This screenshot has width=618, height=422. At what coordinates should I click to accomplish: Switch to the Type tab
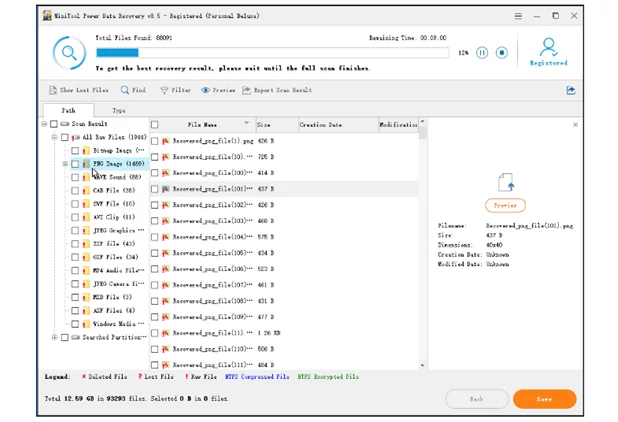coord(119,110)
